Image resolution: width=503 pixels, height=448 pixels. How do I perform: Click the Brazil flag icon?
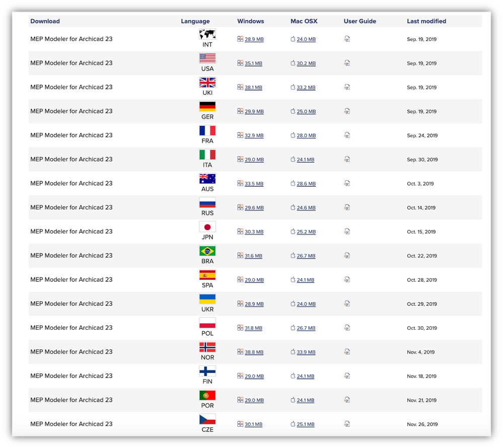(207, 251)
